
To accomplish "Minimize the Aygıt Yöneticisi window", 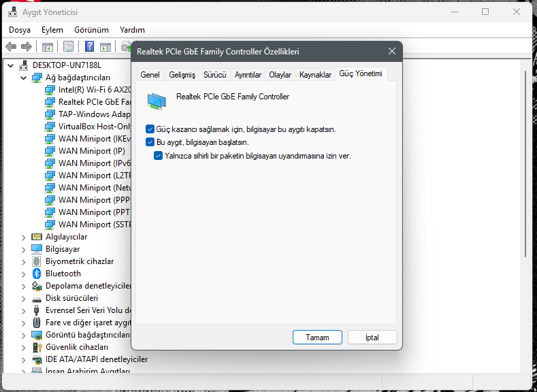I will point(455,12).
